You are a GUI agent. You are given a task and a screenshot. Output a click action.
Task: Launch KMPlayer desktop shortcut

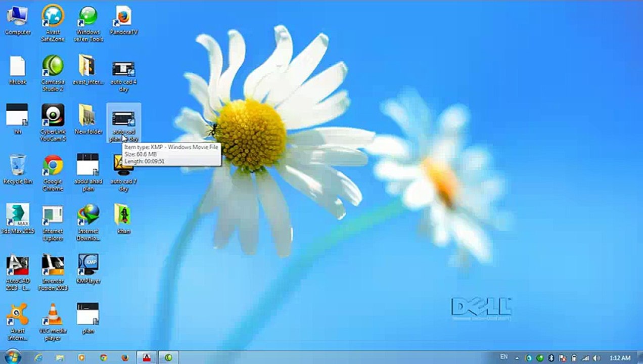88,269
